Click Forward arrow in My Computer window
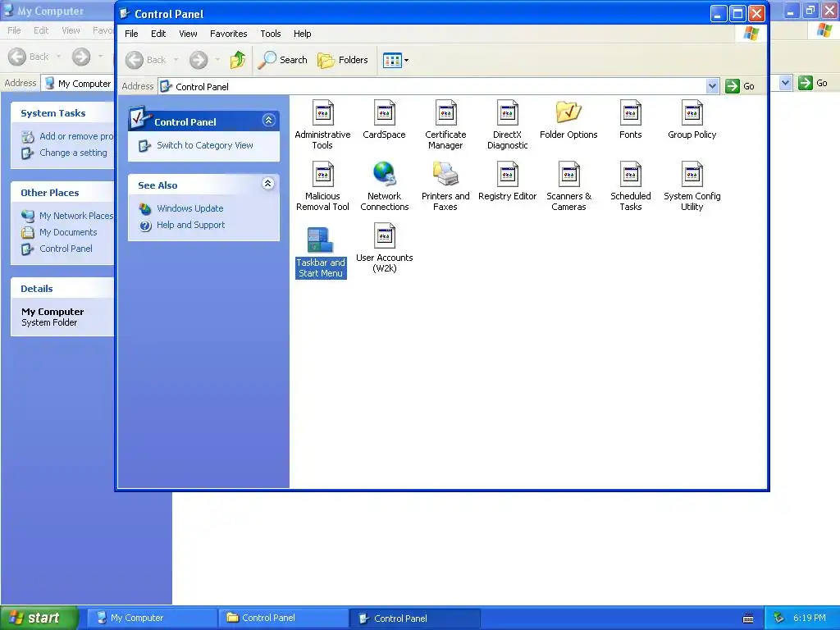 click(81, 57)
